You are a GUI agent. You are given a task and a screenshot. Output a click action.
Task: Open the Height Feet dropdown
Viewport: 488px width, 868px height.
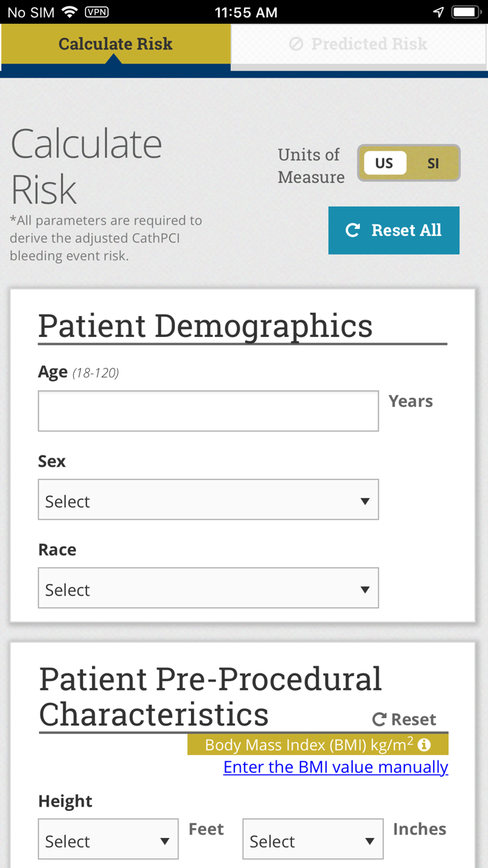click(x=107, y=839)
